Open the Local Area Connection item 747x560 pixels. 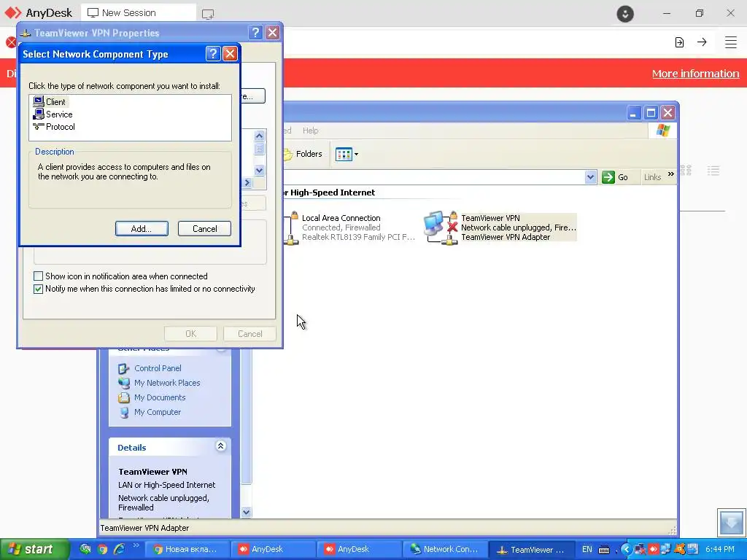350,227
